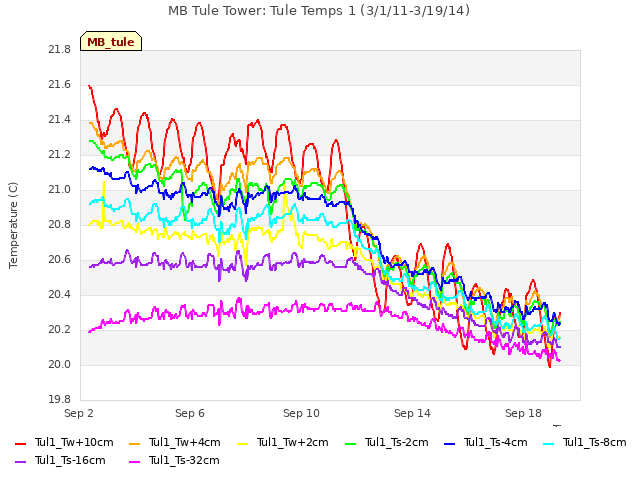Screen dimensions: 640x480
Task: Click the 21.8 y-axis value
Action: tap(60, 50)
